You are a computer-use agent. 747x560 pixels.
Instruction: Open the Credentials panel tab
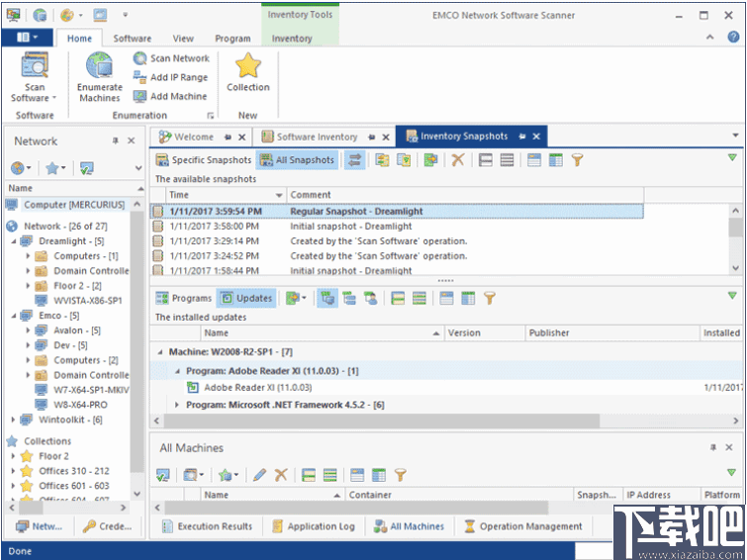pyautogui.click(x=107, y=526)
